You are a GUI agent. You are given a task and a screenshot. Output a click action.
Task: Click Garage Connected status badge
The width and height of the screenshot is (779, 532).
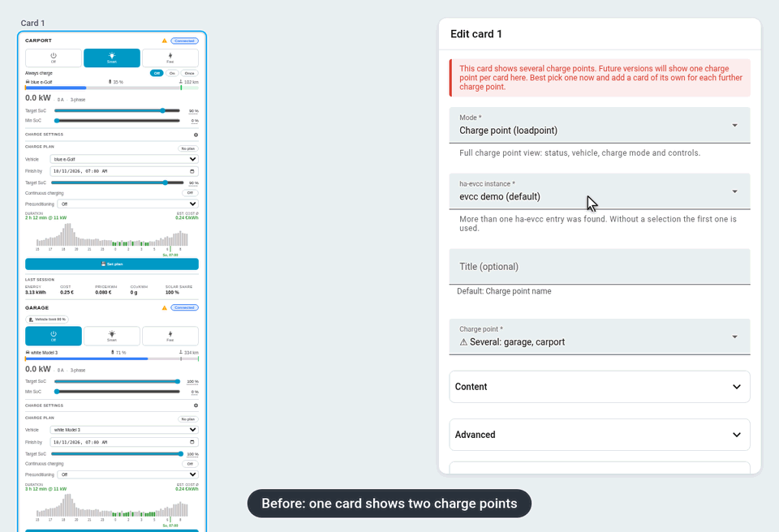point(184,308)
